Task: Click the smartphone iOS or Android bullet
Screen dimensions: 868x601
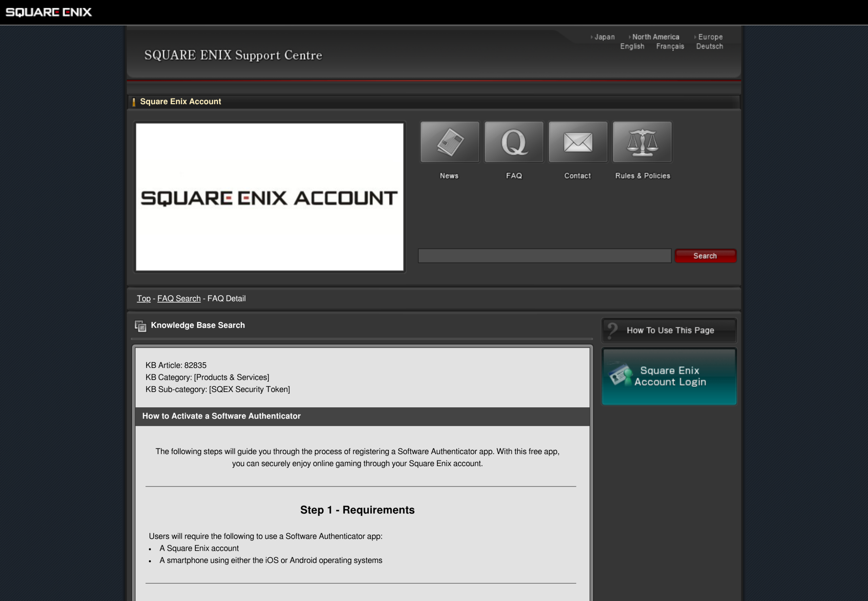Action: pyautogui.click(x=271, y=560)
